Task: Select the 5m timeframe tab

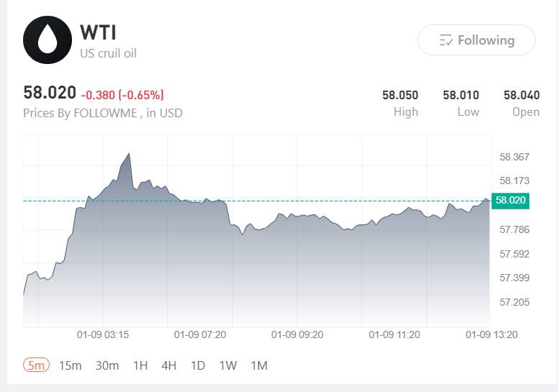Action: pyautogui.click(x=35, y=365)
